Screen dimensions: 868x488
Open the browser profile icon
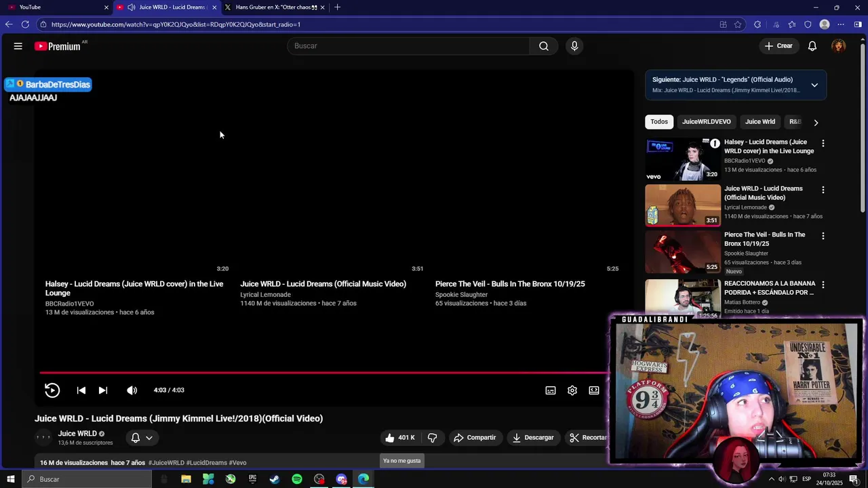[x=825, y=24]
